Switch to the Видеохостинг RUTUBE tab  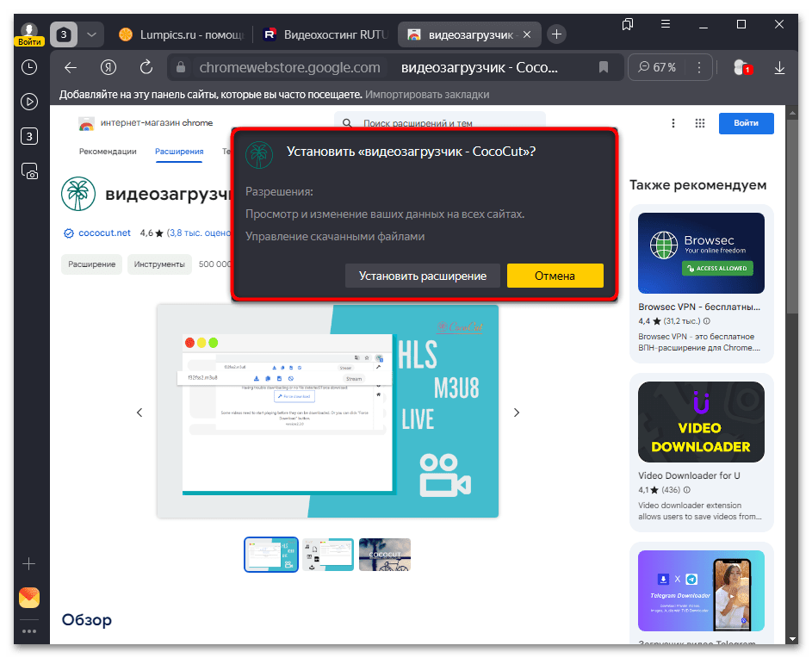(326, 34)
